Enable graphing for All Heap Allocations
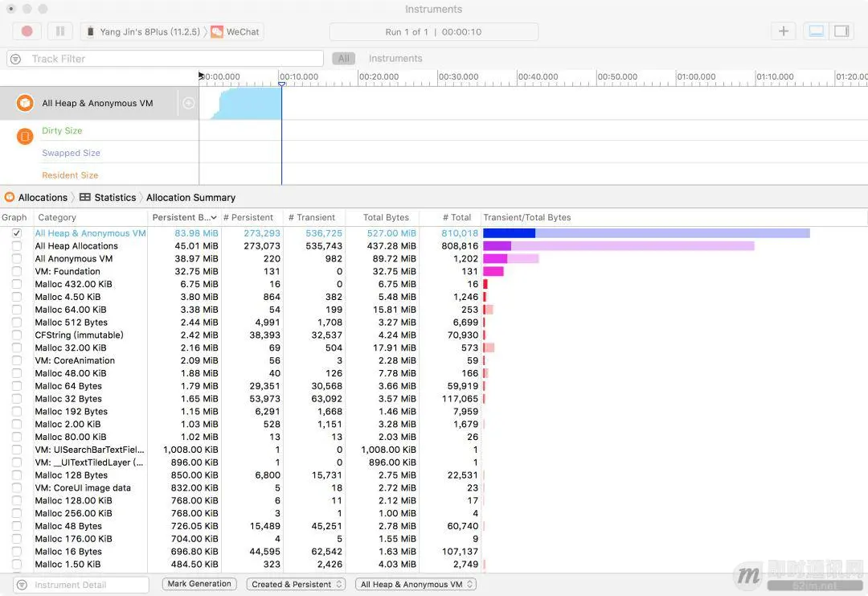Screen dimensions: 868x596 [17, 246]
